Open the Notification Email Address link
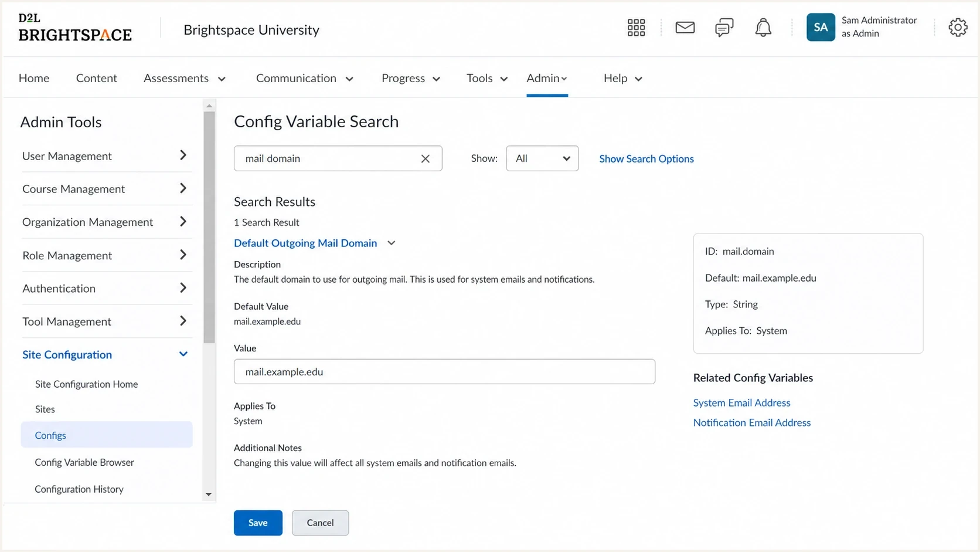The height and width of the screenshot is (552, 980). 752,422
